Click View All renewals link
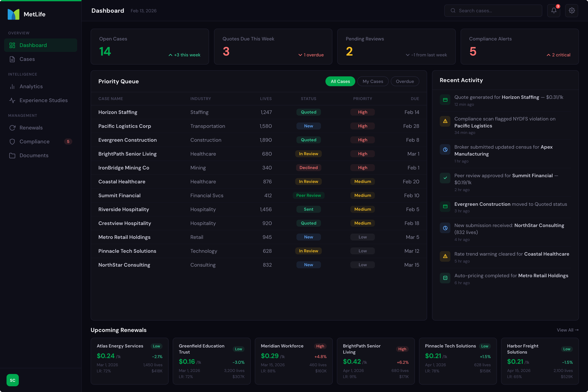 click(567, 330)
